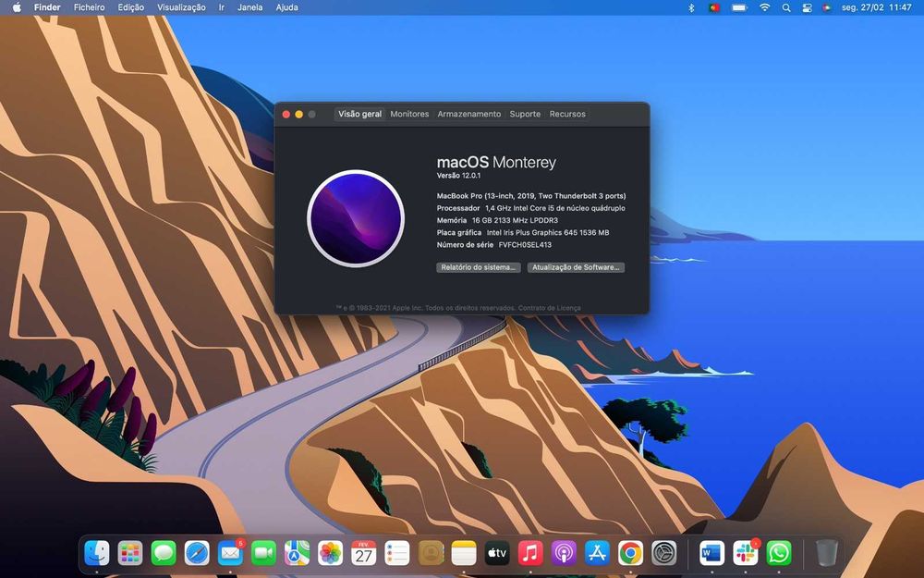The image size is (924, 578).
Task: Open the Slack app in dock
Action: [746, 553]
